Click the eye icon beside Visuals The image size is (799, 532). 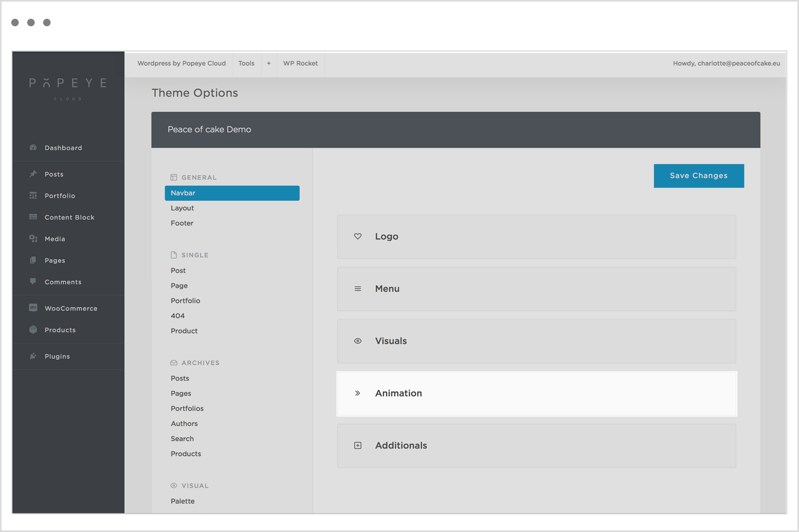pos(358,341)
